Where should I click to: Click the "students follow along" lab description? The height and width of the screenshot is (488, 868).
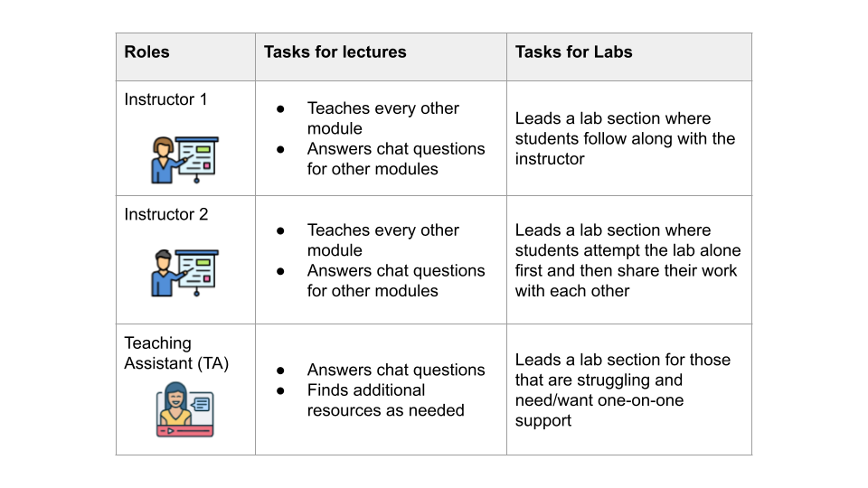point(625,138)
